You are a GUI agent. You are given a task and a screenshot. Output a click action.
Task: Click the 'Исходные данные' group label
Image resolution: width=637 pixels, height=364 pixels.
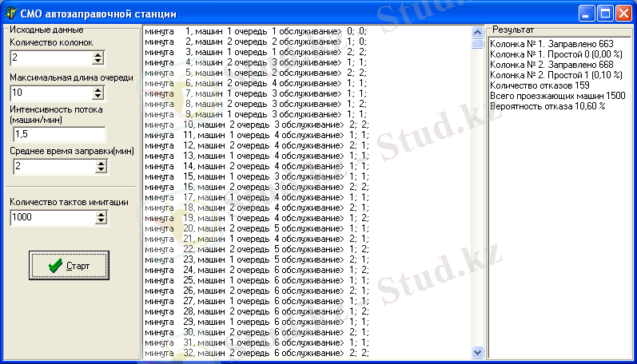tap(46, 30)
